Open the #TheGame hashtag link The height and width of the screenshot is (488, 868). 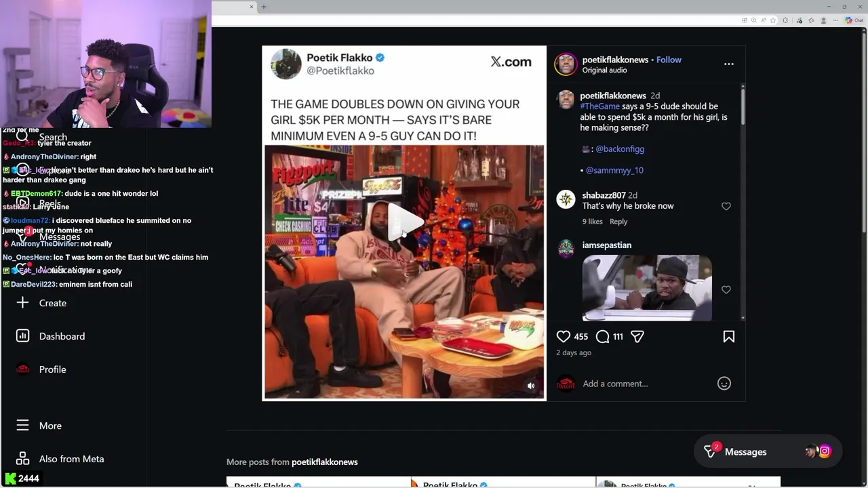pos(599,106)
